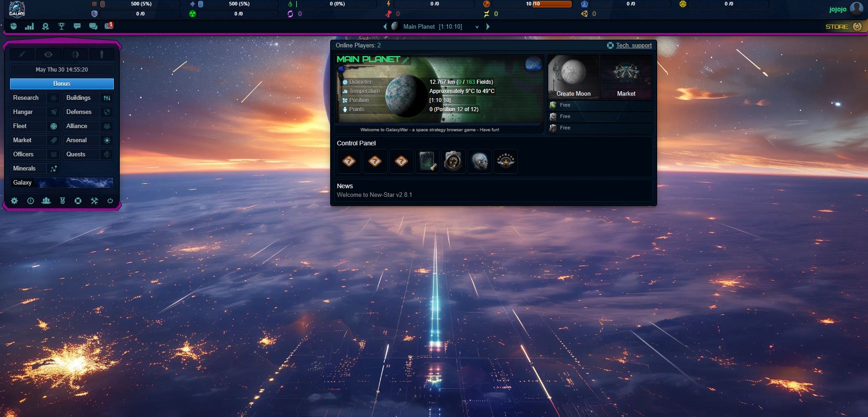Viewport: 868px width, 417px height.
Task: Click the power logout icon
Action: point(110,201)
